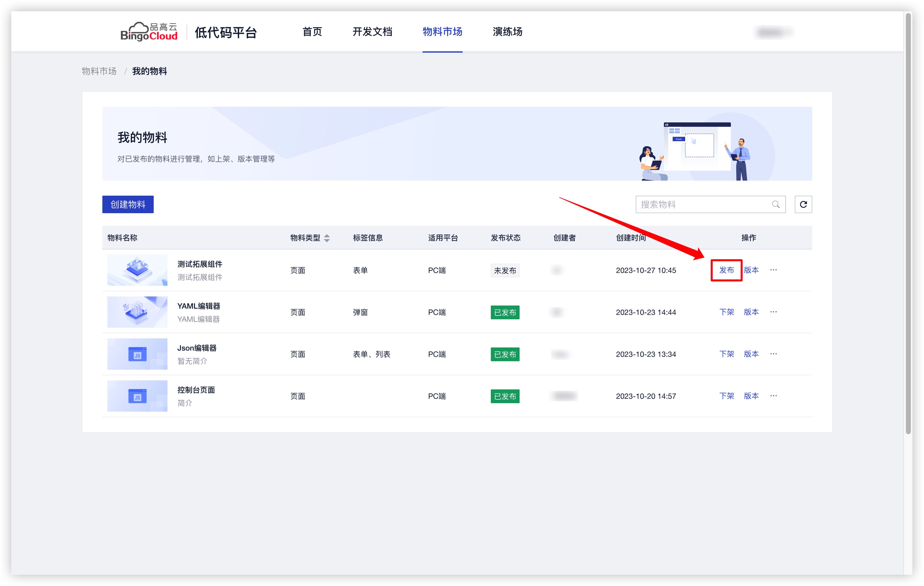The height and width of the screenshot is (586, 924).
Task: Open more options for Json编辑器 row
Action: pyautogui.click(x=773, y=354)
